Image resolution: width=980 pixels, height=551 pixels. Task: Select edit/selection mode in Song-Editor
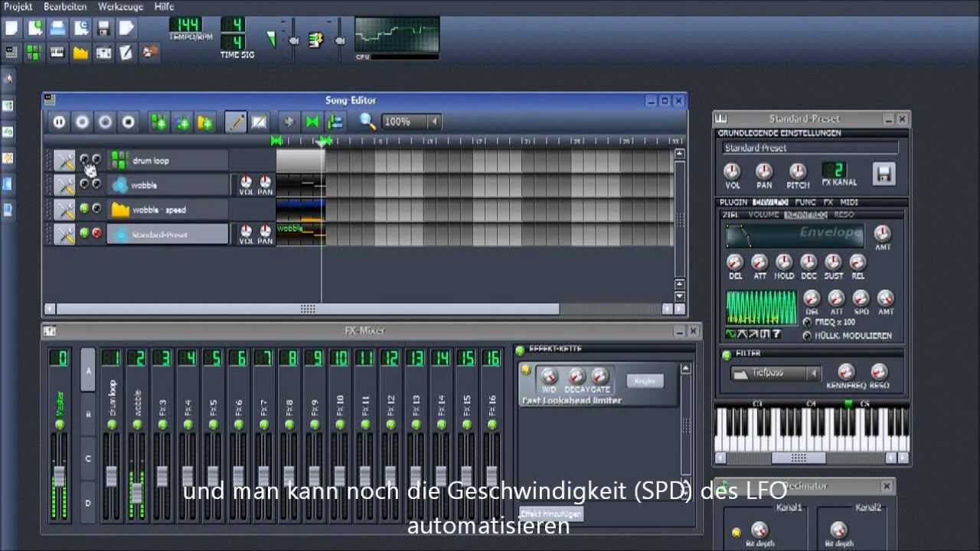coord(260,122)
